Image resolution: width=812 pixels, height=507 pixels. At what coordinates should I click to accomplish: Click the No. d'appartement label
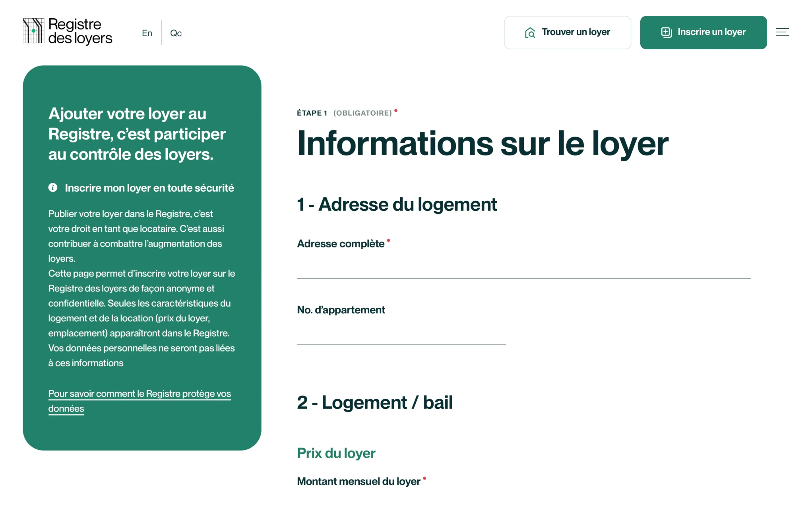(341, 310)
